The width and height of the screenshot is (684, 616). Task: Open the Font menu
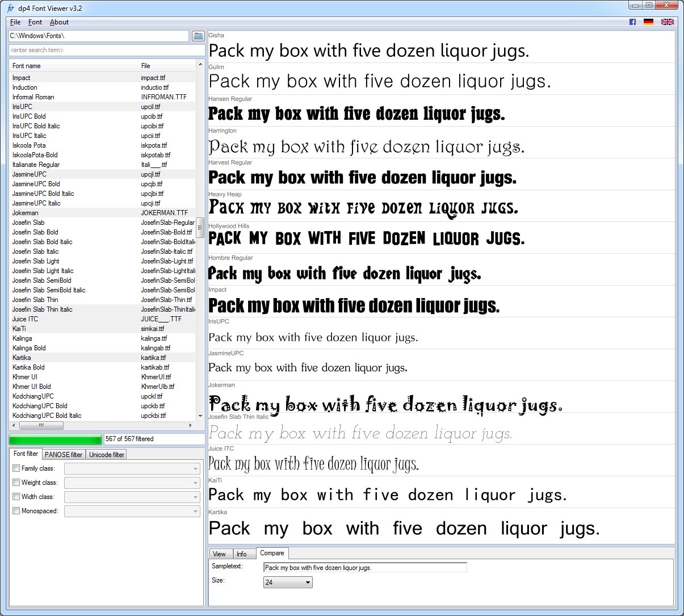[35, 22]
